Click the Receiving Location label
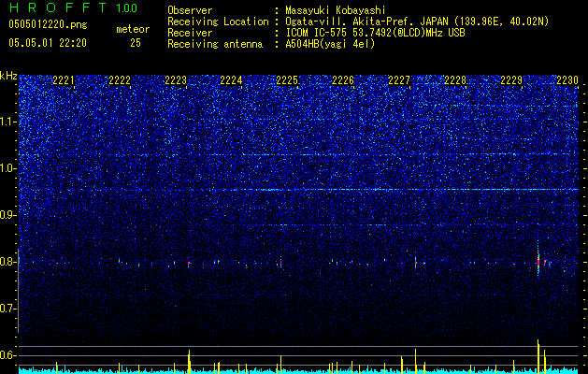The width and height of the screenshot is (588, 374). (x=218, y=22)
